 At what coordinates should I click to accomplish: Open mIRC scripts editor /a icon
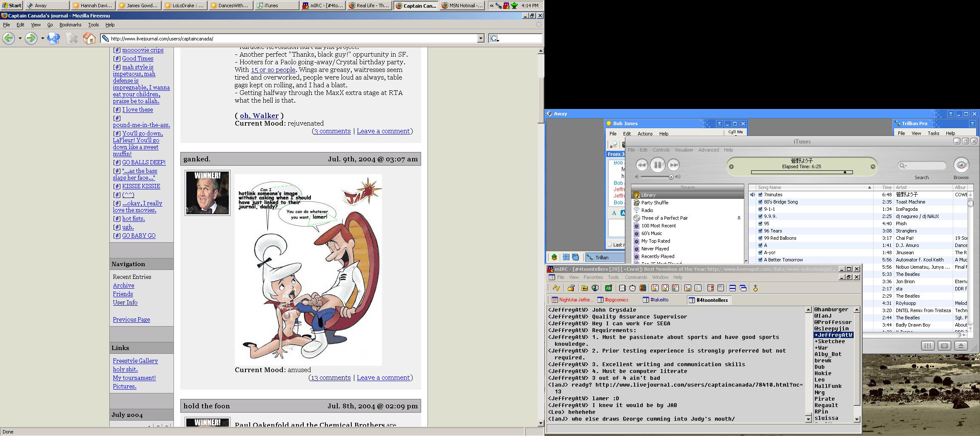pos(609,288)
